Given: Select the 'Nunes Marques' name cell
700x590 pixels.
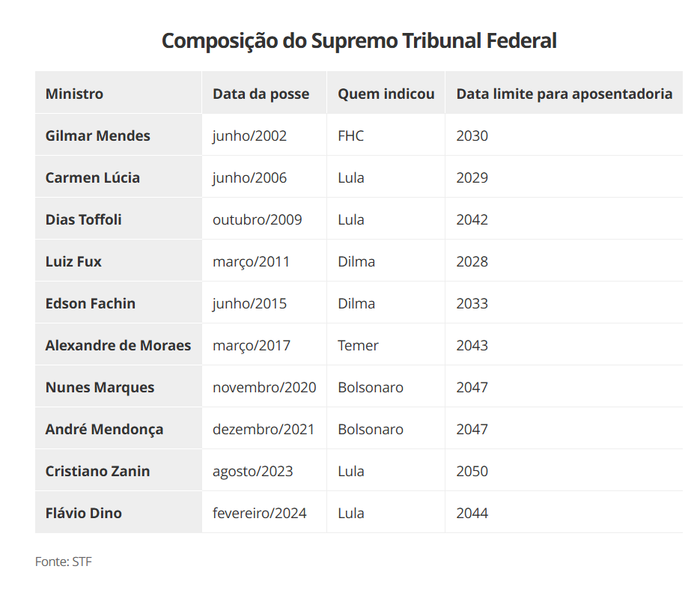Looking at the screenshot, I should [x=100, y=387].
